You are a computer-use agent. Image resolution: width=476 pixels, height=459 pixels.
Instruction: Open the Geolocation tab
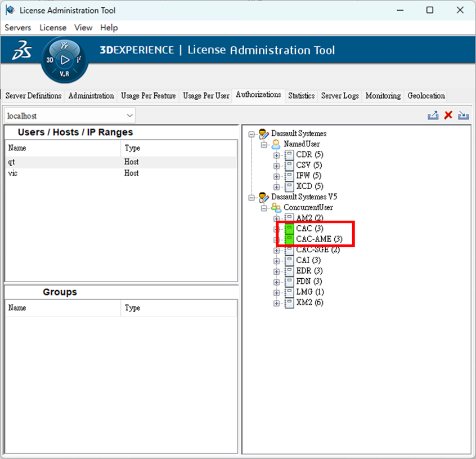pyautogui.click(x=426, y=96)
